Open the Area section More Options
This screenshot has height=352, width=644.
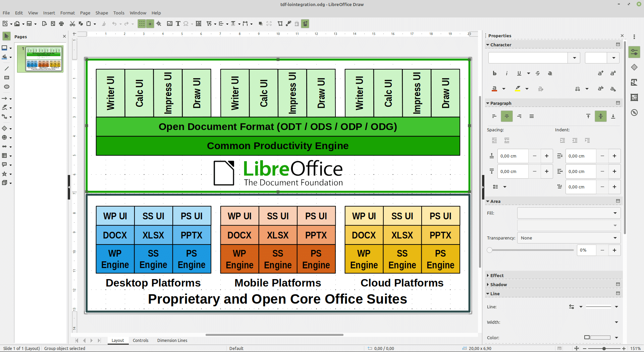pos(618,201)
